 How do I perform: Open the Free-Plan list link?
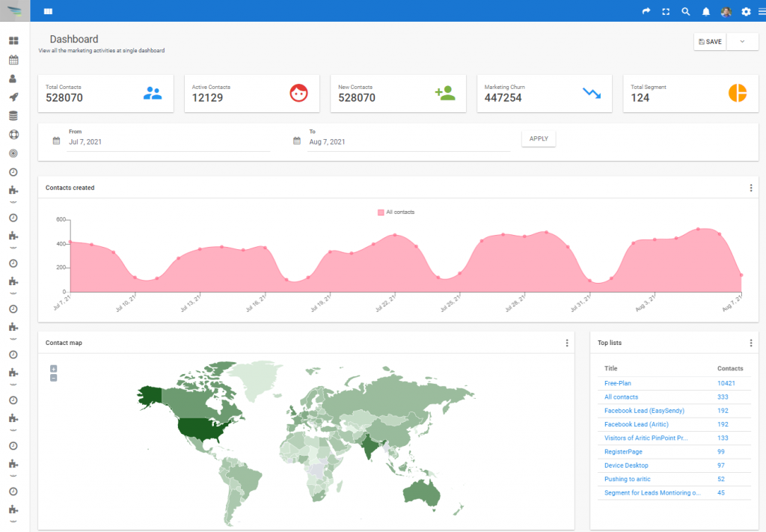coord(617,384)
